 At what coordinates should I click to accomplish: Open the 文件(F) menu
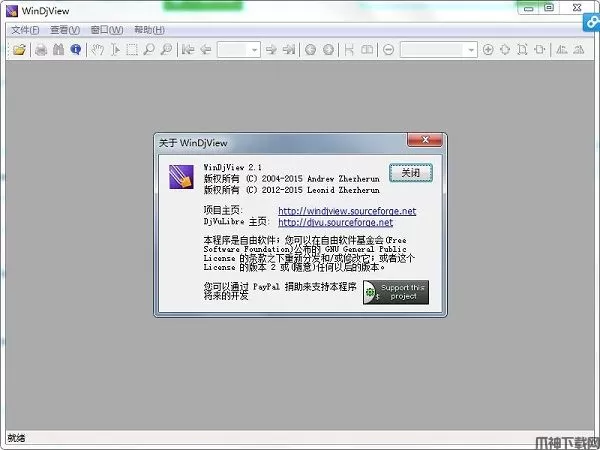coord(25,30)
